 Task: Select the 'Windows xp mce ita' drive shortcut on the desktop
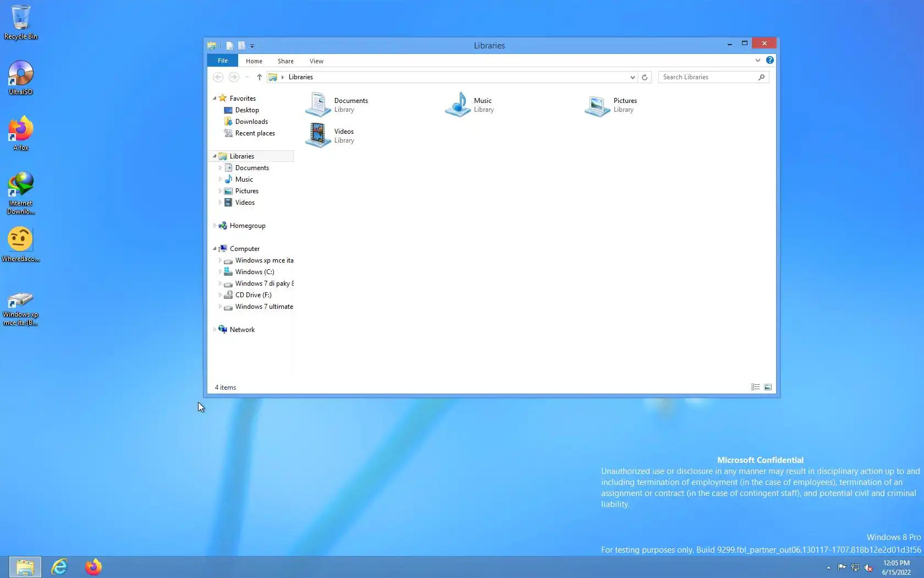pyautogui.click(x=21, y=309)
